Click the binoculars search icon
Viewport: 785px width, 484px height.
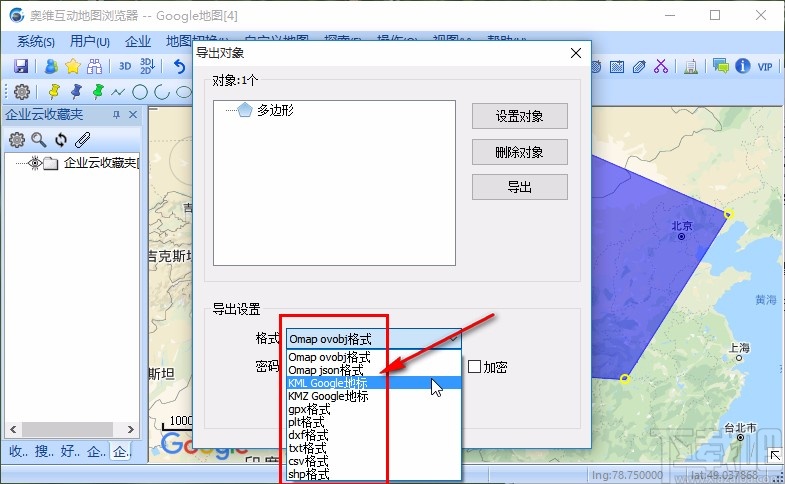tap(95, 66)
